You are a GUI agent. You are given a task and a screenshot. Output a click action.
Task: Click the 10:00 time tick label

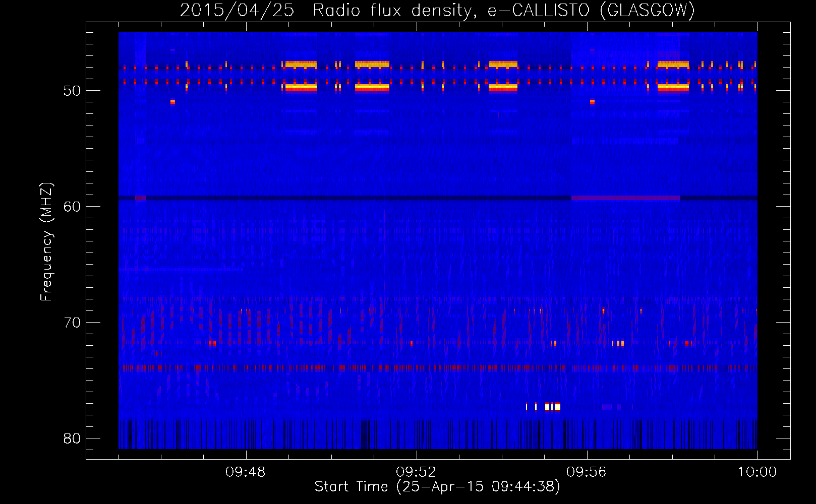tap(757, 472)
